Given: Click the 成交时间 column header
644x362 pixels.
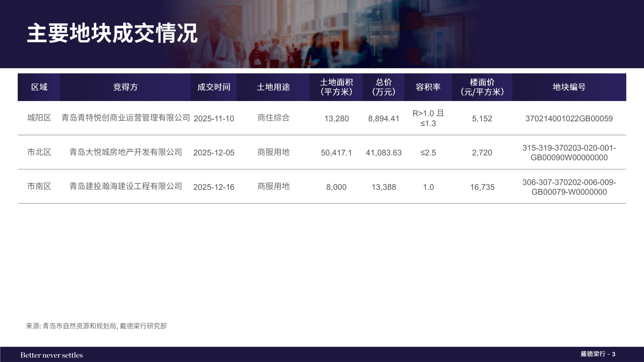Looking at the screenshot, I should [213, 87].
